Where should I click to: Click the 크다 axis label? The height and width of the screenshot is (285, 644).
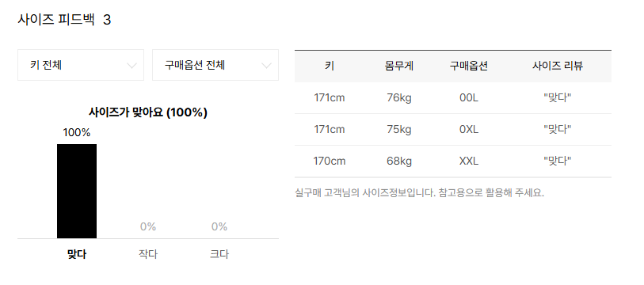coord(219,254)
